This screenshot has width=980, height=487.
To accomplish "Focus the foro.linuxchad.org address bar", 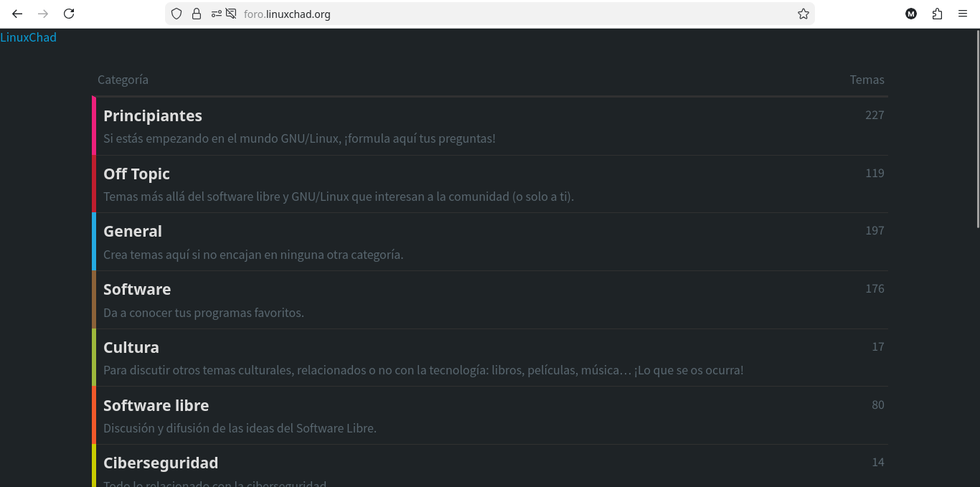I will tap(502, 14).
